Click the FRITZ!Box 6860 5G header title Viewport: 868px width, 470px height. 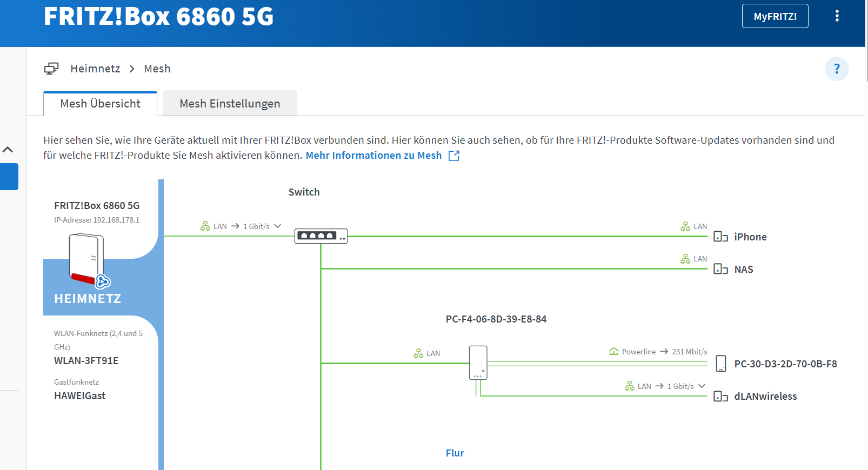tap(159, 16)
